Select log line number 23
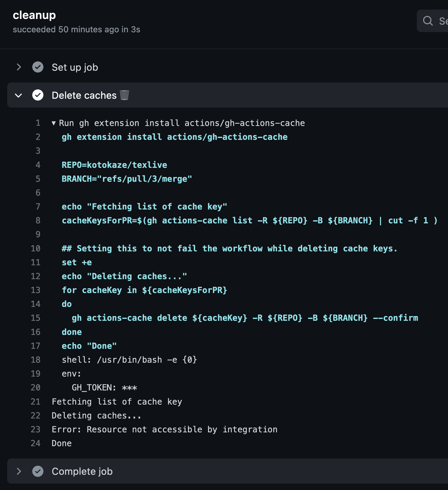 pyautogui.click(x=35, y=429)
